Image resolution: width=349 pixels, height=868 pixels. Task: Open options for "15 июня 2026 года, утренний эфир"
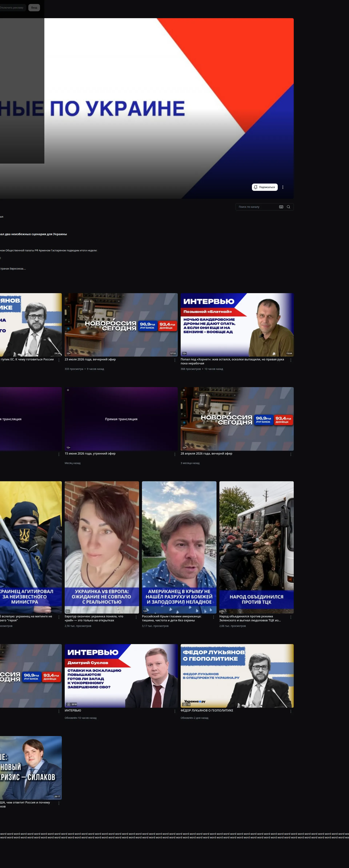(x=174, y=454)
